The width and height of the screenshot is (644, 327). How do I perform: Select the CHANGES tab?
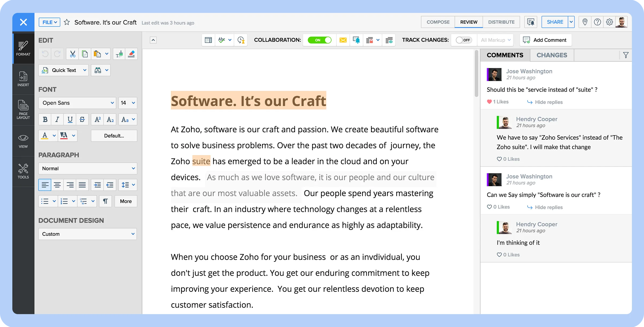point(552,55)
